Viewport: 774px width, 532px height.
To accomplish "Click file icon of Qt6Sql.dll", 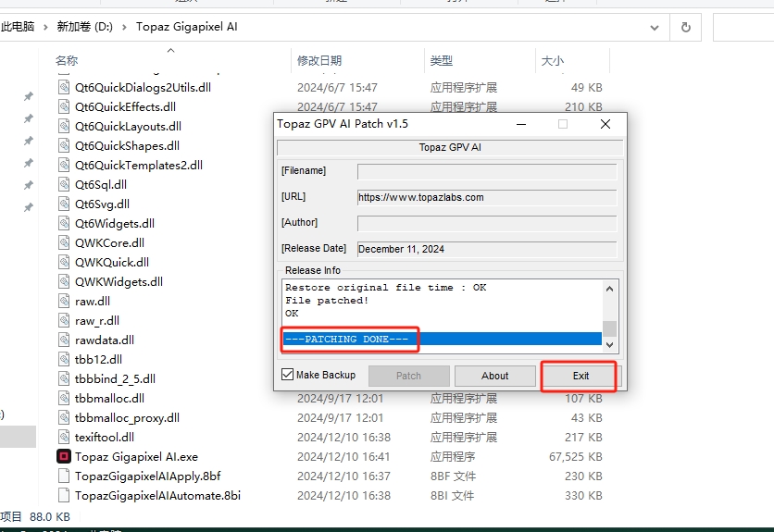I will [x=64, y=184].
